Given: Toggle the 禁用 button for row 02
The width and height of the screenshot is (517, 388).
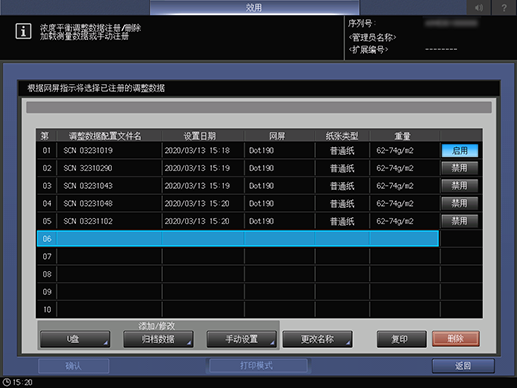Looking at the screenshot, I should (460, 168).
